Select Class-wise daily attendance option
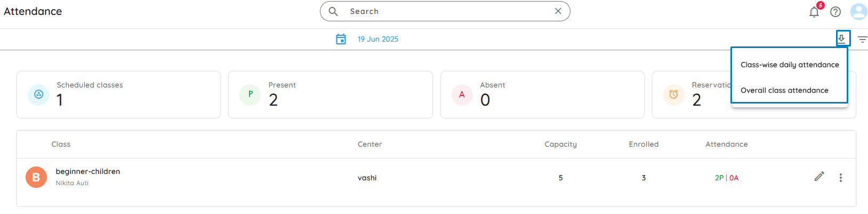Image resolution: width=868 pixels, height=214 pixels. [x=790, y=65]
